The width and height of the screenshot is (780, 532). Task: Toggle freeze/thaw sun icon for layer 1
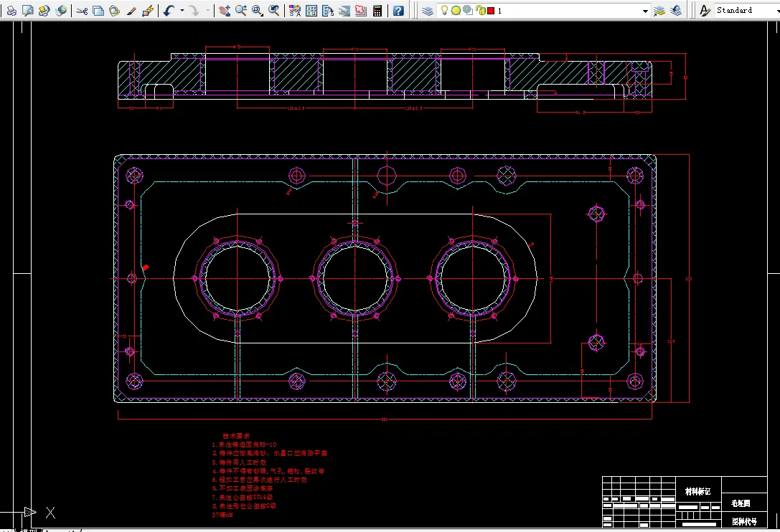[456, 11]
